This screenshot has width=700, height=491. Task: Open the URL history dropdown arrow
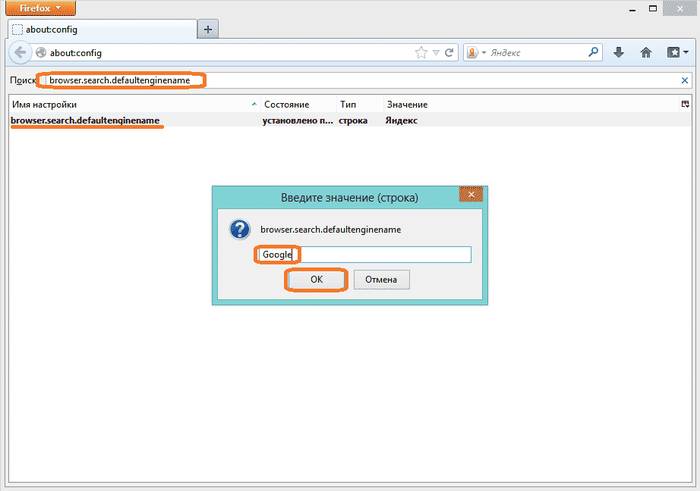[435, 52]
